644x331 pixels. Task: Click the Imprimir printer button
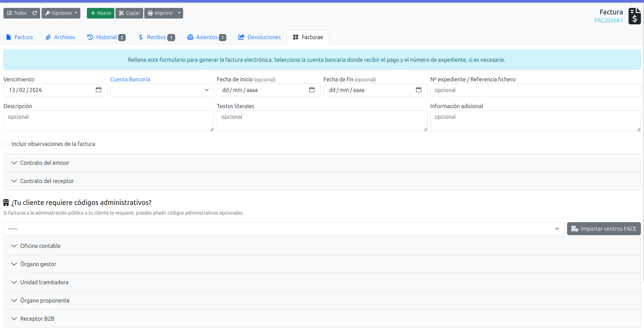[160, 13]
